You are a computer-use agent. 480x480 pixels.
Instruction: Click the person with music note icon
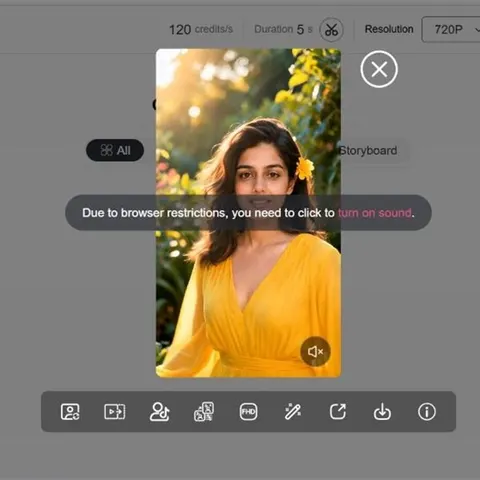159,412
